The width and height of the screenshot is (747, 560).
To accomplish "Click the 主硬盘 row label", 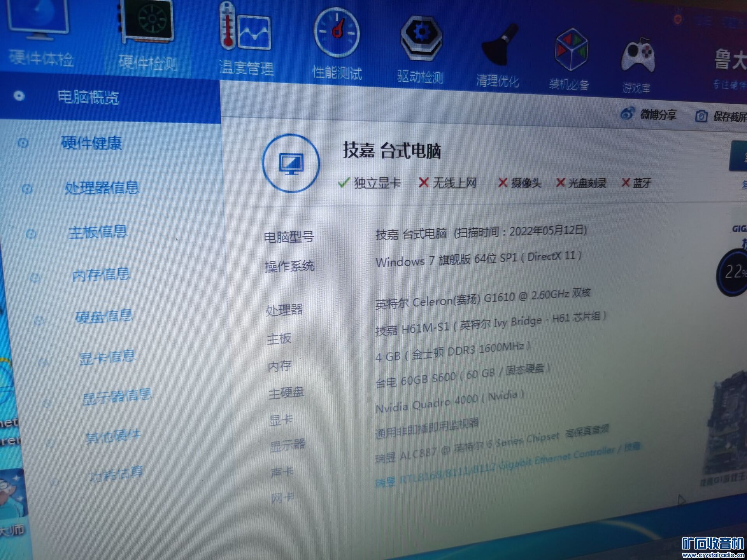I will pos(286,393).
